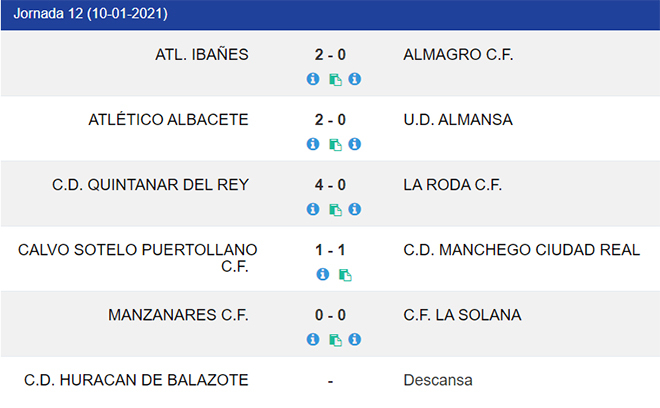Open info icon under the 1 - 1 score
The image size is (660, 408).
pyautogui.click(x=322, y=274)
